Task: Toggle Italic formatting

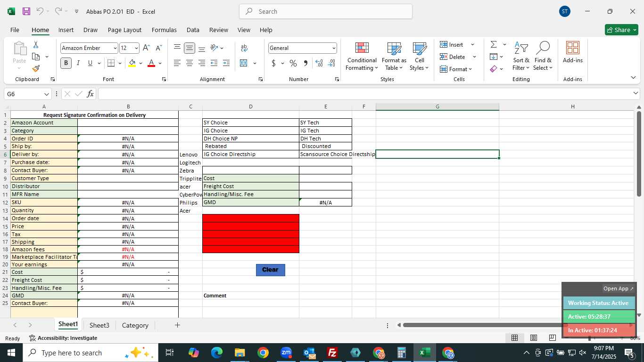Action: pyautogui.click(x=78, y=63)
